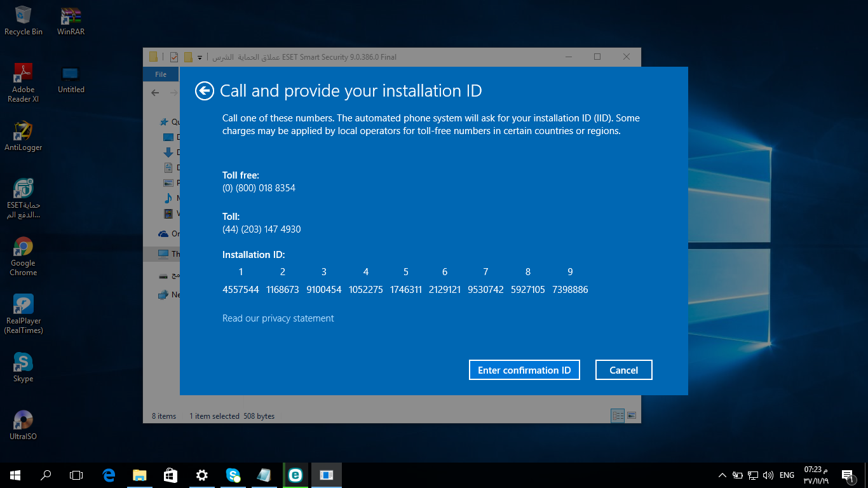Screen dimensions: 868x488
Task: Switch to ESET on the taskbar
Action: coord(295,475)
